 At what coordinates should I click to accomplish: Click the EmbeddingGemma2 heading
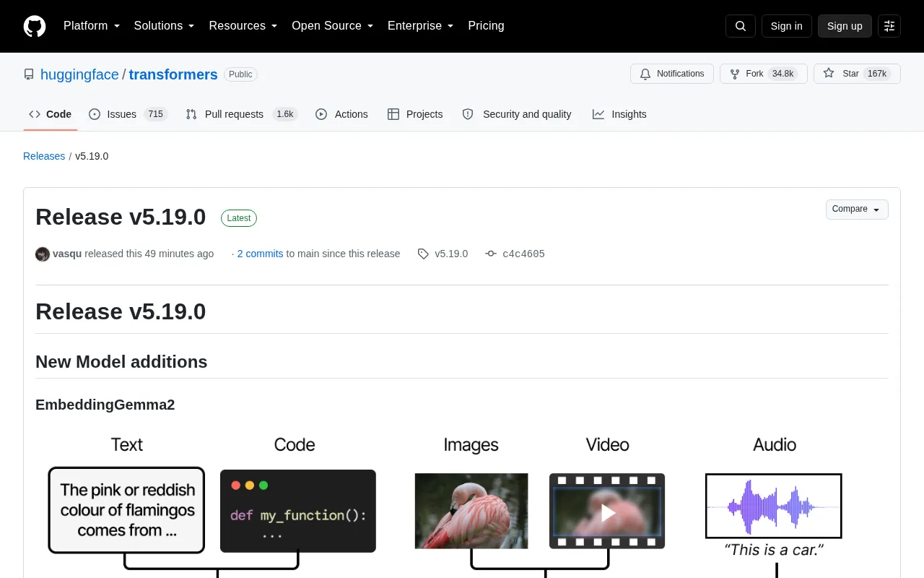pyautogui.click(x=105, y=405)
